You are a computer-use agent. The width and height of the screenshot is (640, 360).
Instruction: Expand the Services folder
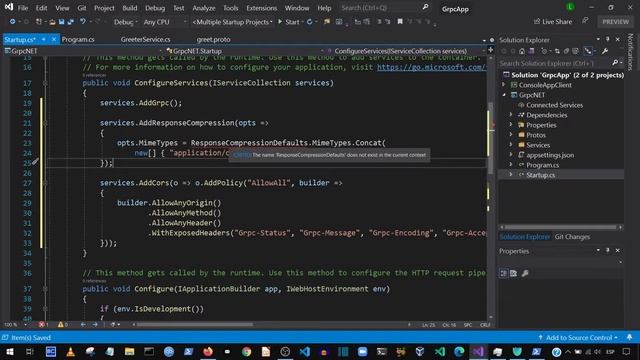click(511, 145)
